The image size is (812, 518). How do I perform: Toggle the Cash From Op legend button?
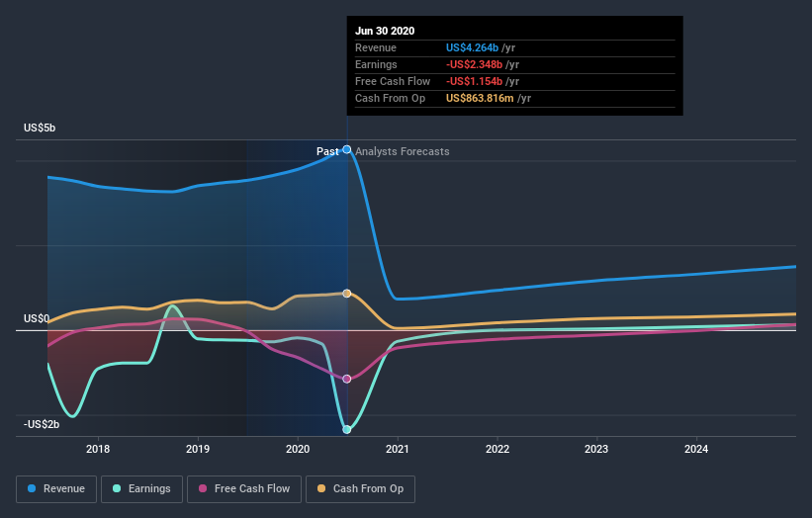(x=360, y=489)
